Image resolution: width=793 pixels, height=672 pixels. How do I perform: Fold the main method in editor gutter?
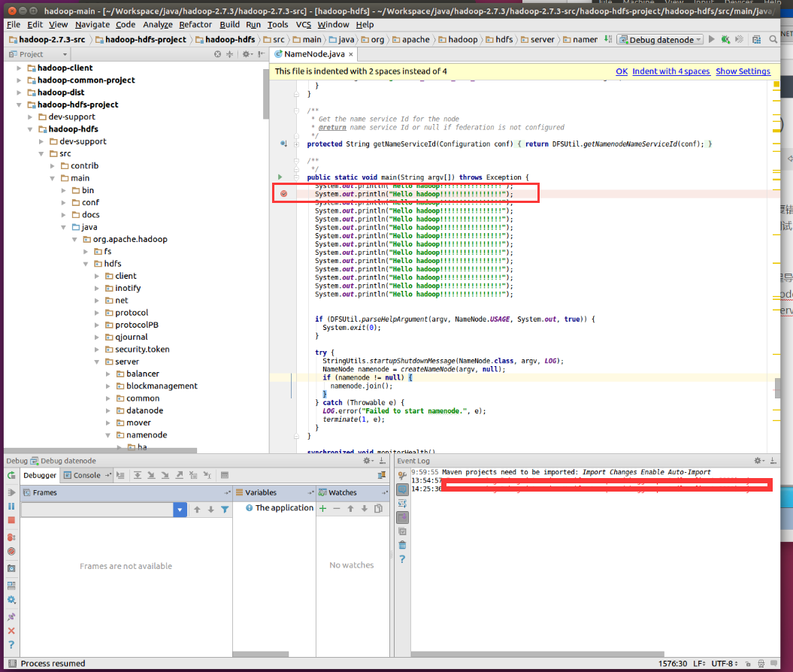[296, 177]
